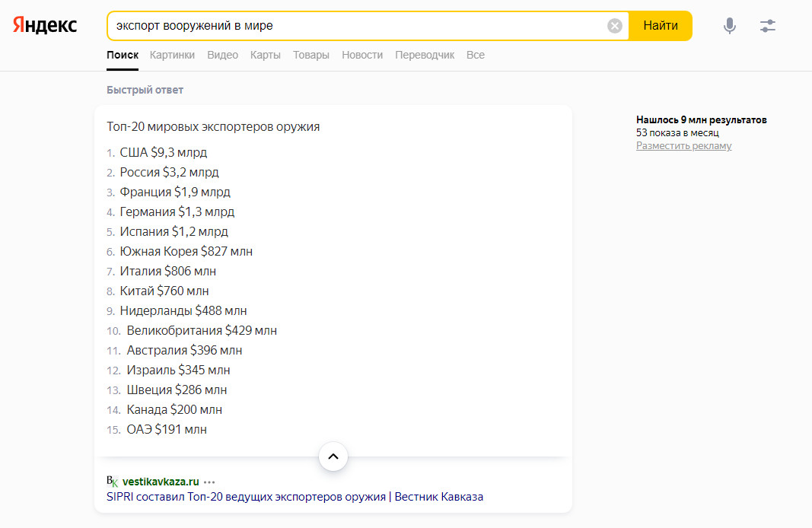Click the Разместить рекламу link
The height and width of the screenshot is (528, 812).
tap(683, 146)
